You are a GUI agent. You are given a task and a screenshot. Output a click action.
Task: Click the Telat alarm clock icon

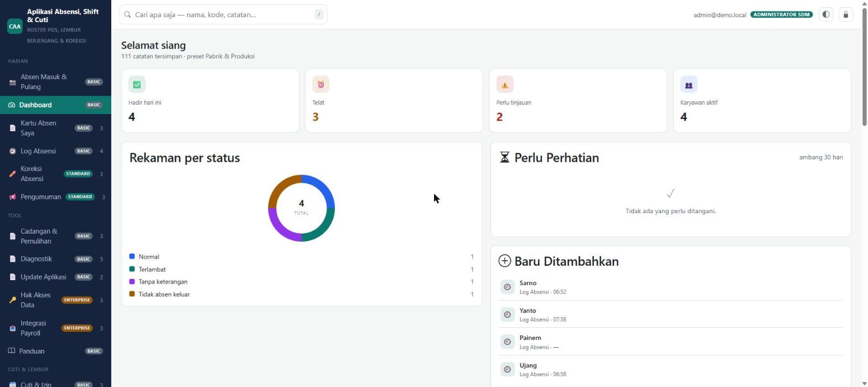(321, 84)
